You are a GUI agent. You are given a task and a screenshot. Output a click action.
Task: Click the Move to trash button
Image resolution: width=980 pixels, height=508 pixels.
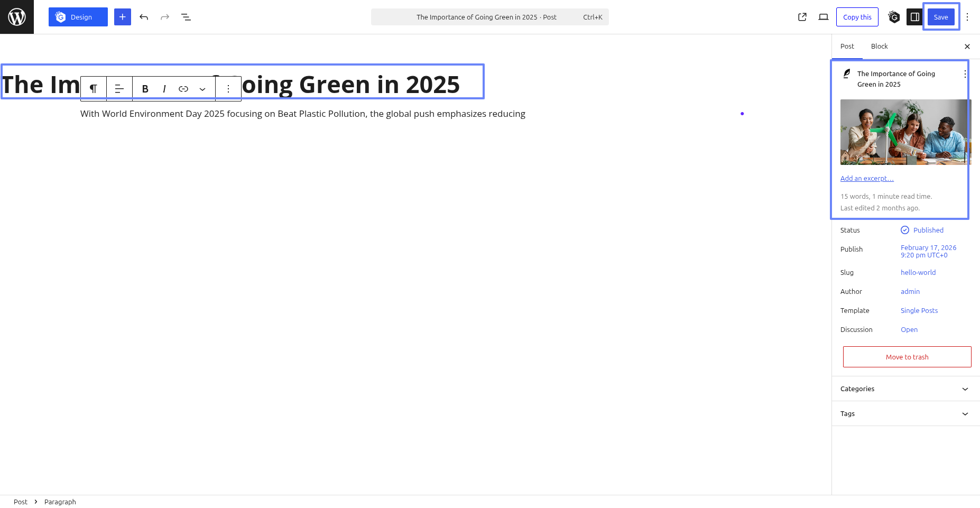pyautogui.click(x=907, y=357)
